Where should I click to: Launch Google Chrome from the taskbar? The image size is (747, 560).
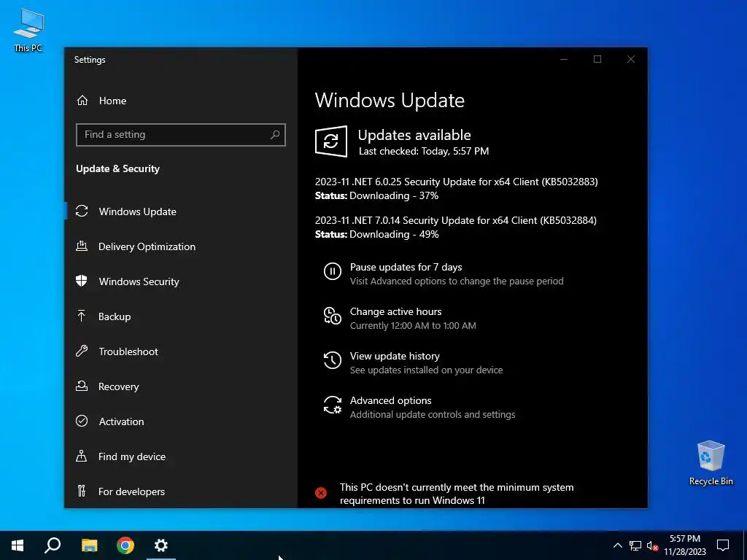125,545
